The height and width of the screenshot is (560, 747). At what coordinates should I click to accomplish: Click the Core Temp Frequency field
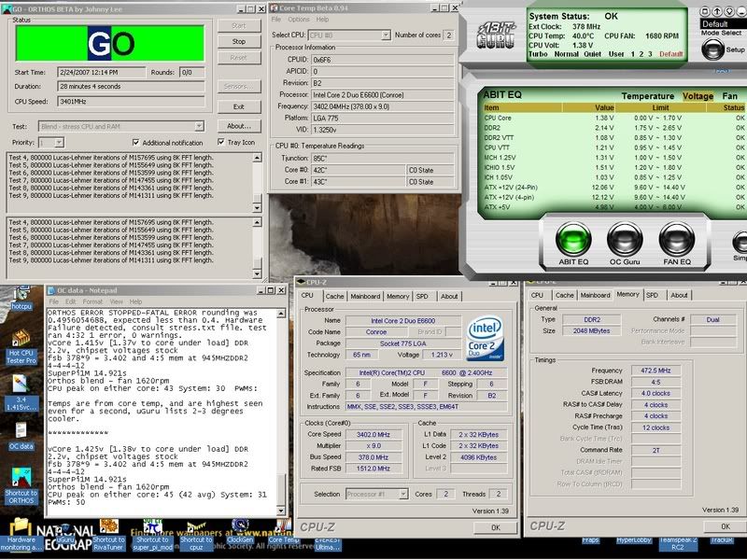coord(382,106)
